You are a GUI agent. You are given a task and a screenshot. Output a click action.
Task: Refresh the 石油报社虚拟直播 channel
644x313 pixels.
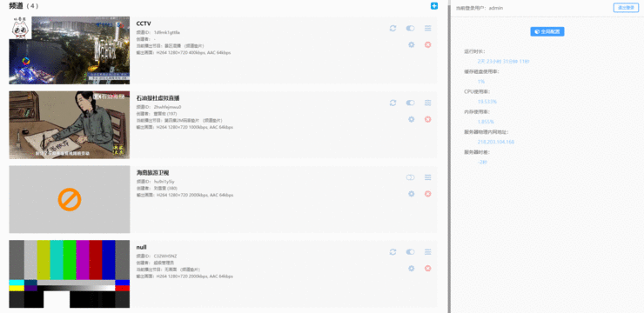(x=392, y=103)
